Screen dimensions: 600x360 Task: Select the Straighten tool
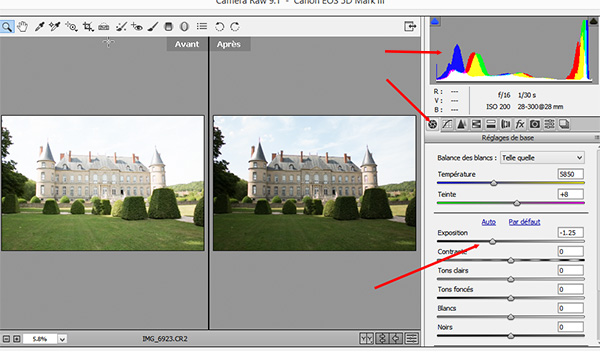(x=103, y=26)
